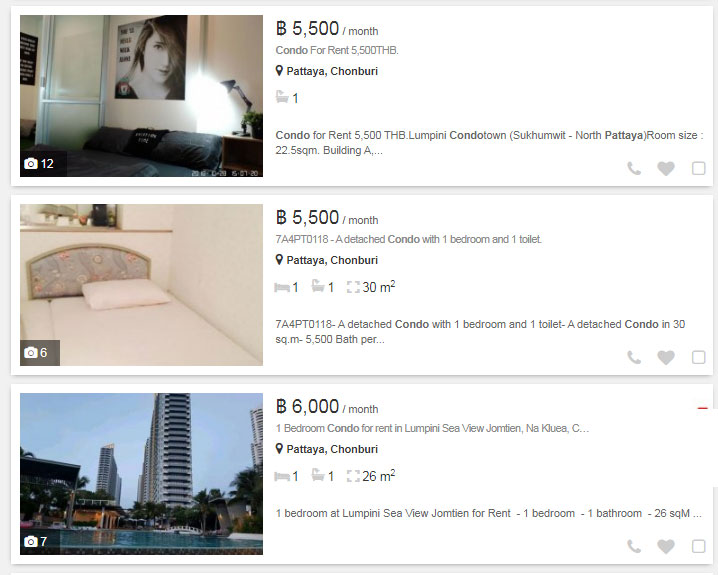This screenshot has width=718, height=575.
Task: Click bedroom photo with portrait poster thumbnail
Action: 141,96
